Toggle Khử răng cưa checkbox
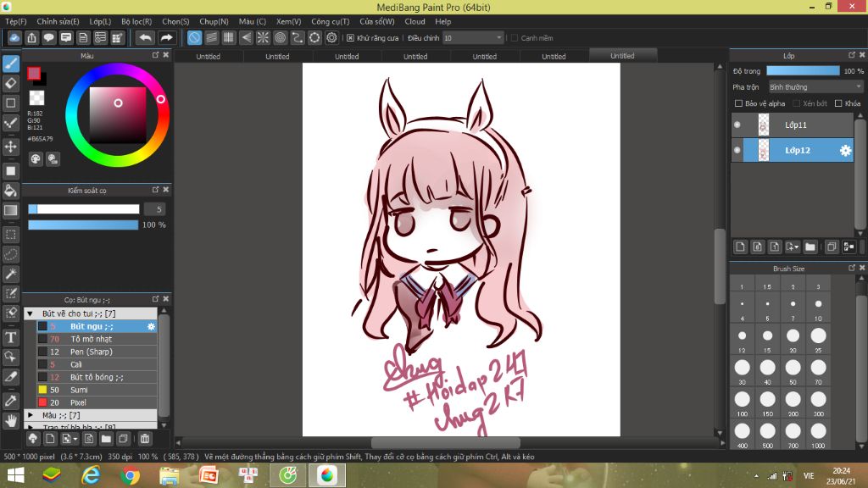The height and width of the screenshot is (488, 868). [350, 38]
